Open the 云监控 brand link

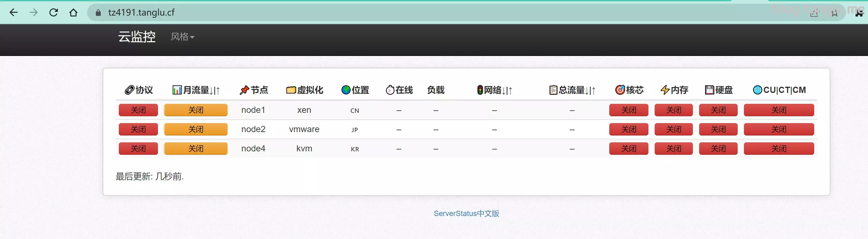point(137,36)
